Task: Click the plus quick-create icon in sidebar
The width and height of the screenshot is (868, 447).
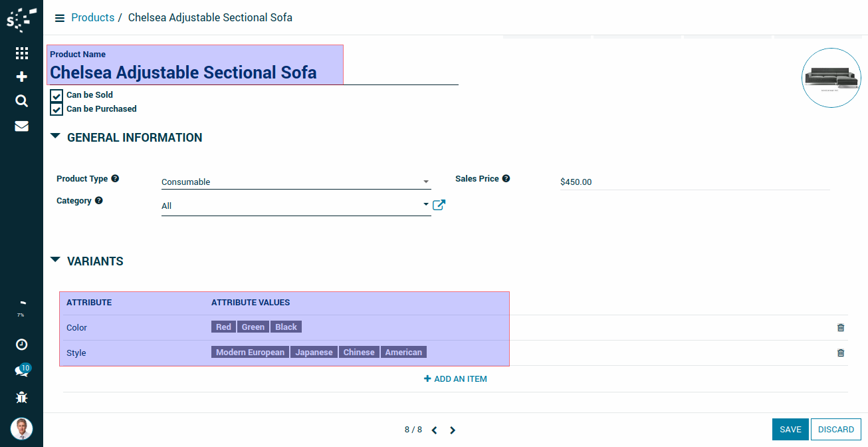Action: [x=21, y=77]
